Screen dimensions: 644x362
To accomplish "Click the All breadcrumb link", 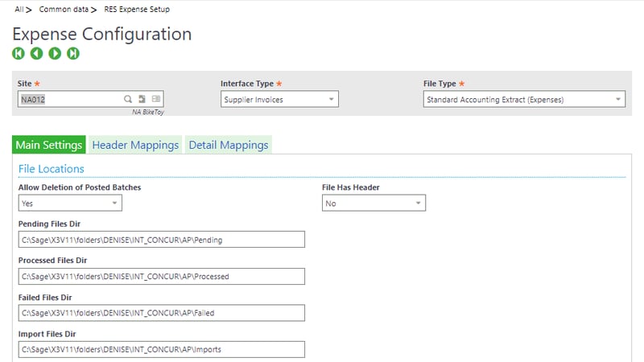I will 19,10.
